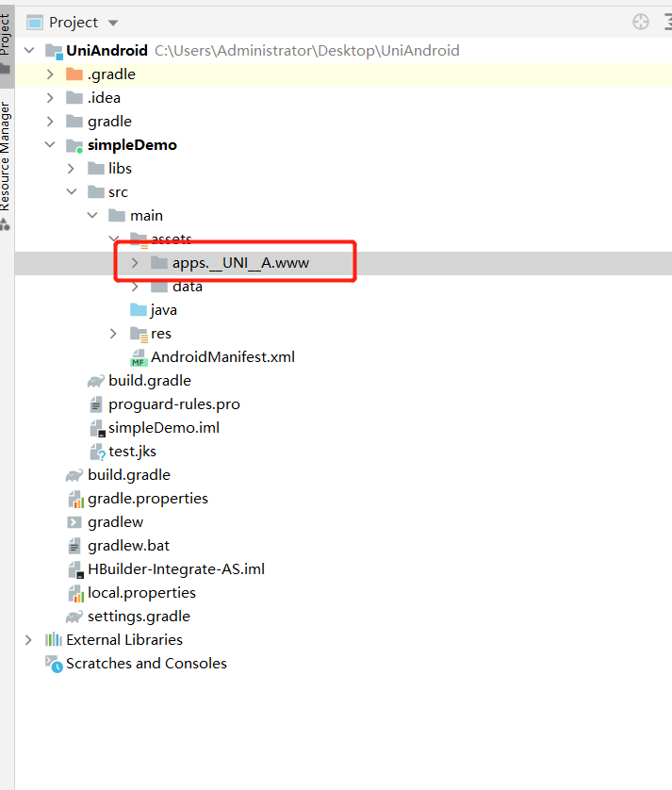The width and height of the screenshot is (672, 790).
Task: Select the apps.__UNI__A.www folder name
Action: click(x=240, y=263)
